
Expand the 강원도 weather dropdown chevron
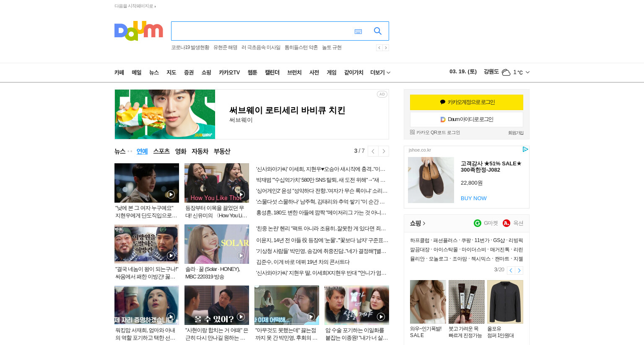[527, 72]
